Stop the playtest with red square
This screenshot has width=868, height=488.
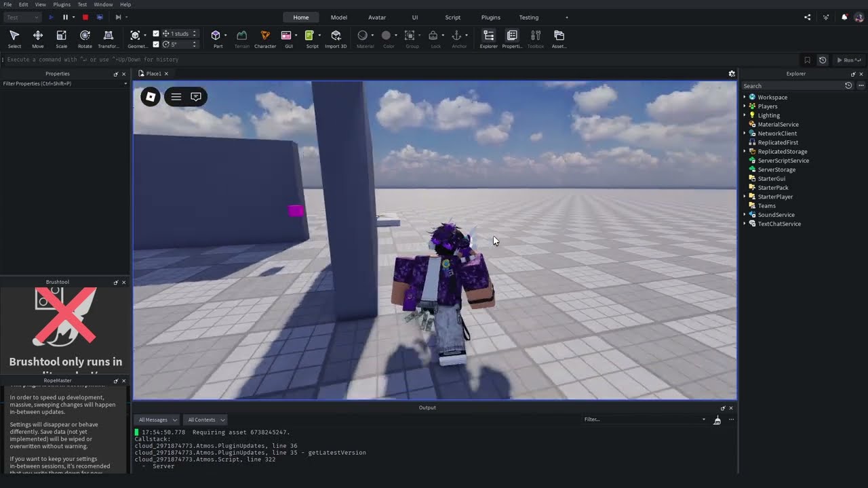click(x=85, y=17)
